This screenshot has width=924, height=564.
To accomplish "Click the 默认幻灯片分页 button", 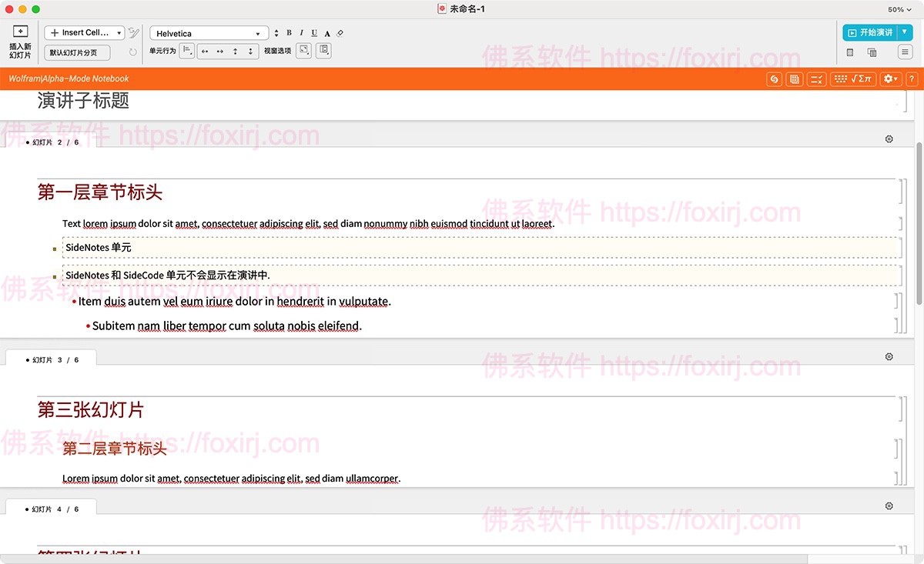I will tap(79, 53).
